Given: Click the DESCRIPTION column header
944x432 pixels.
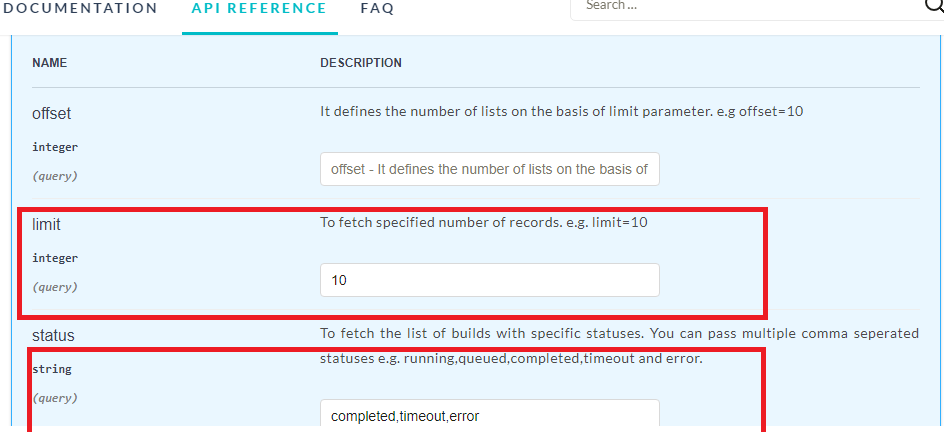Looking at the screenshot, I should click(361, 63).
